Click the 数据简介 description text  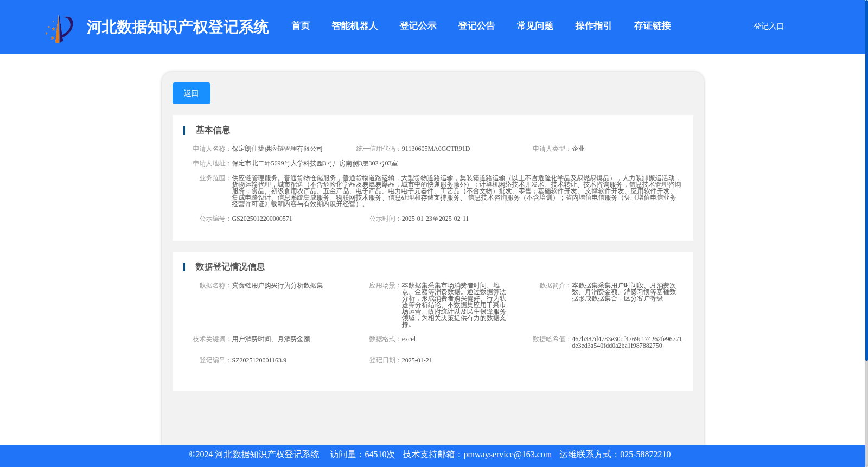pos(624,292)
